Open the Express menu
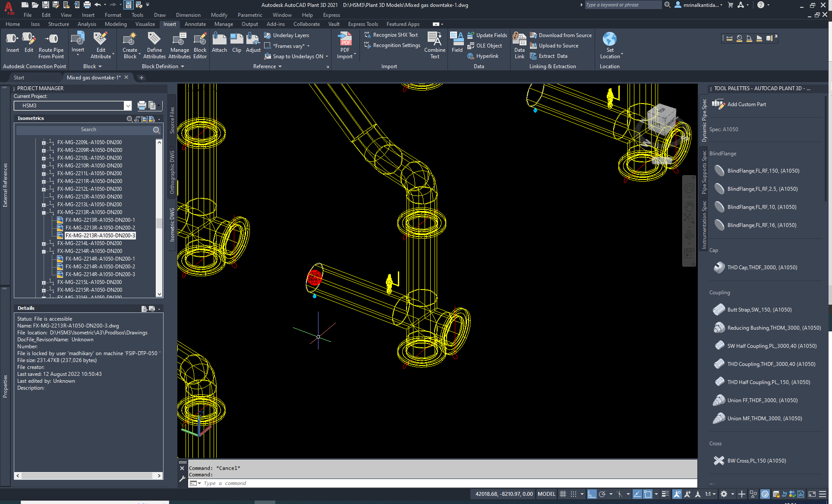 point(331,15)
